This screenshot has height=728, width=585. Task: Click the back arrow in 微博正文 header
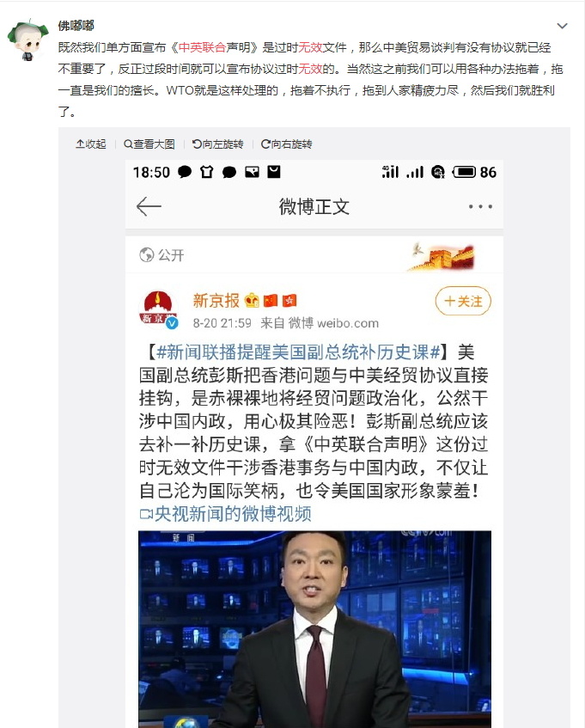(149, 206)
